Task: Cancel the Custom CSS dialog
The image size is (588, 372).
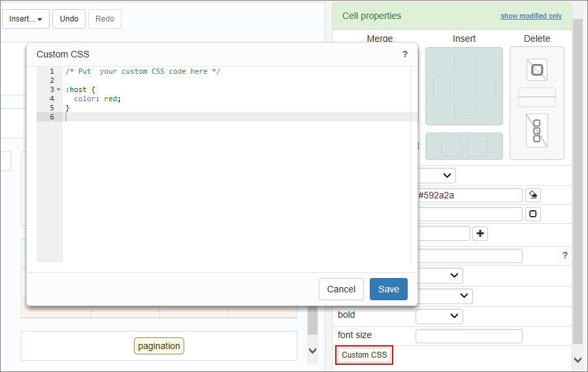Action: (341, 289)
